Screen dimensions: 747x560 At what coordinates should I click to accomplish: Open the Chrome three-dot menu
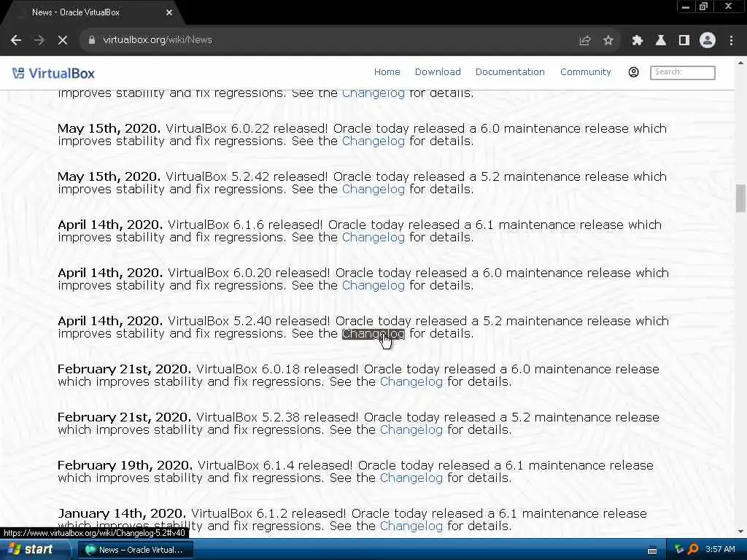pos(731,41)
